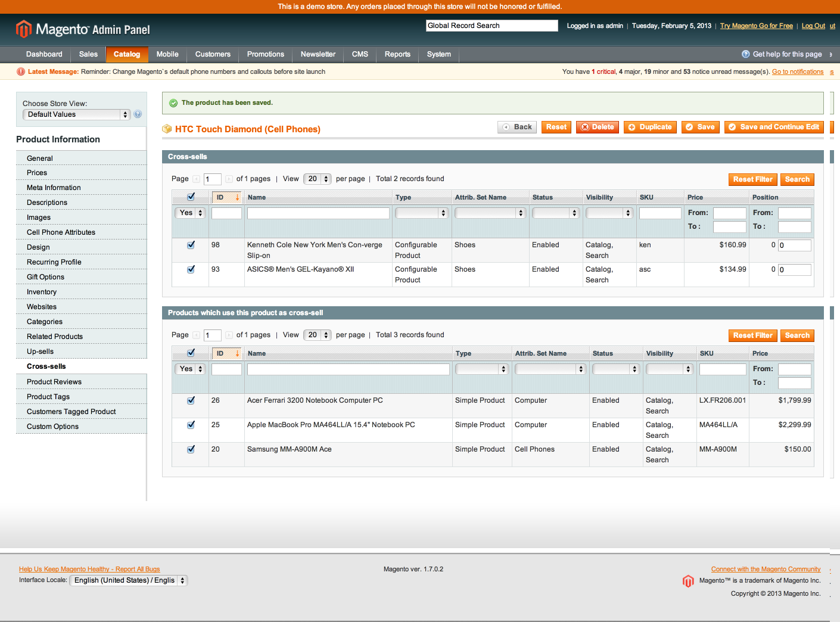Open the Default Values store view dropdown
The width and height of the screenshot is (840, 622).
coord(76,114)
